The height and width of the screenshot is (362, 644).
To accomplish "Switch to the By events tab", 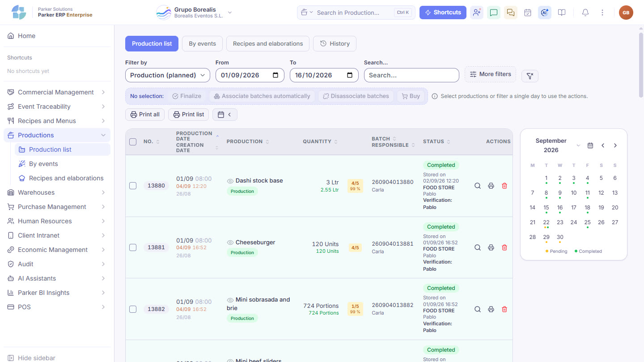I will click(x=202, y=44).
